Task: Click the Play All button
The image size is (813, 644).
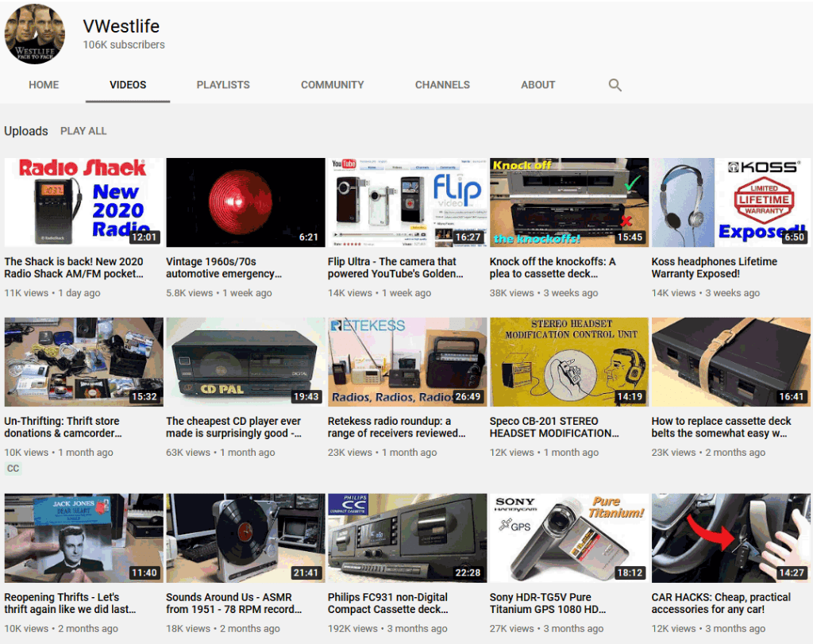Action: pos(83,131)
